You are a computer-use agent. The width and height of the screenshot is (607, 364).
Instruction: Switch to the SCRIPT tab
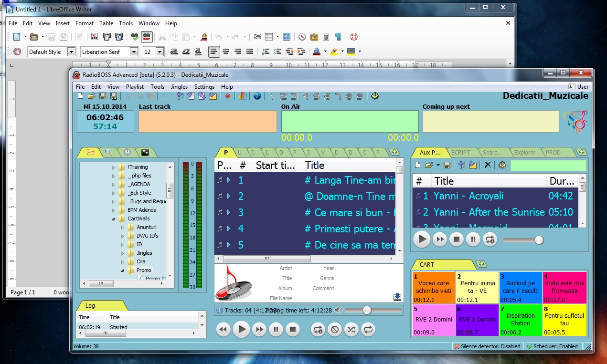[x=461, y=153]
